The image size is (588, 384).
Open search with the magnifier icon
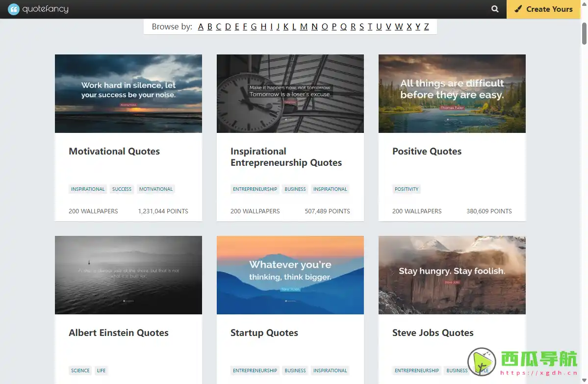pyautogui.click(x=495, y=9)
